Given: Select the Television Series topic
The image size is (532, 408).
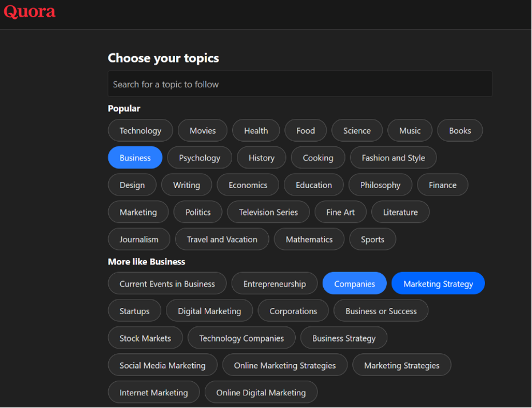Looking at the screenshot, I should point(268,212).
